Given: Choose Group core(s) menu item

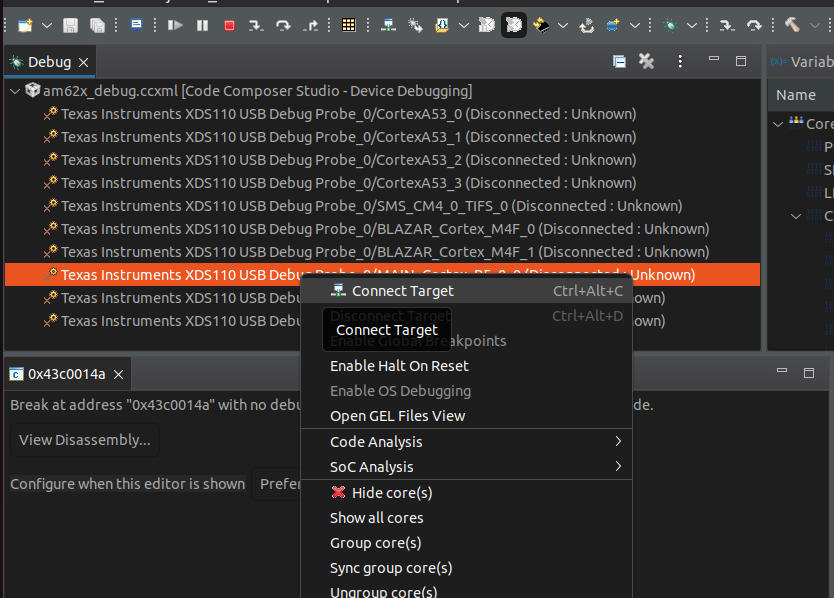Looking at the screenshot, I should pos(466,543).
